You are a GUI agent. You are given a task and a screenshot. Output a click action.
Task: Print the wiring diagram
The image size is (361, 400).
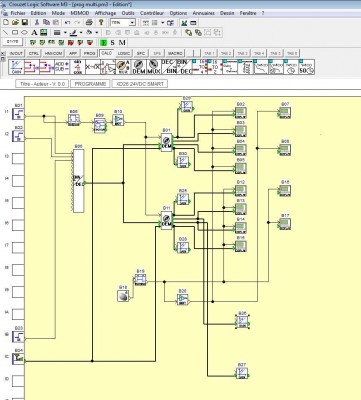89,22
